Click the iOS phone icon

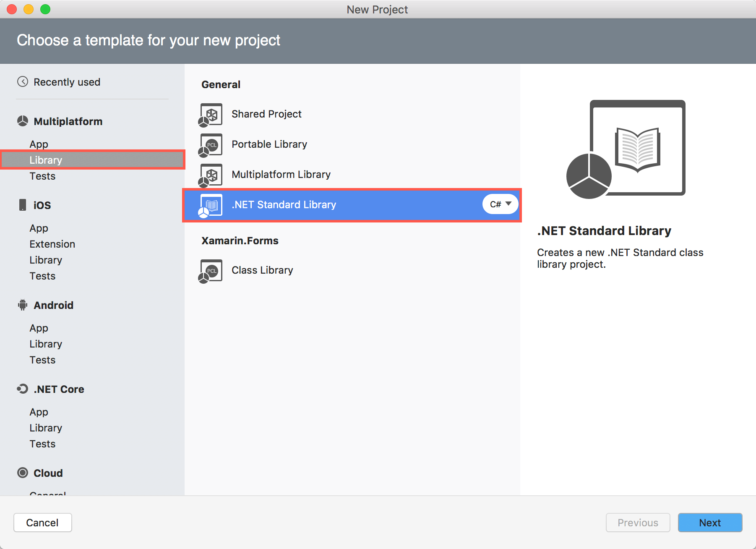tap(23, 205)
